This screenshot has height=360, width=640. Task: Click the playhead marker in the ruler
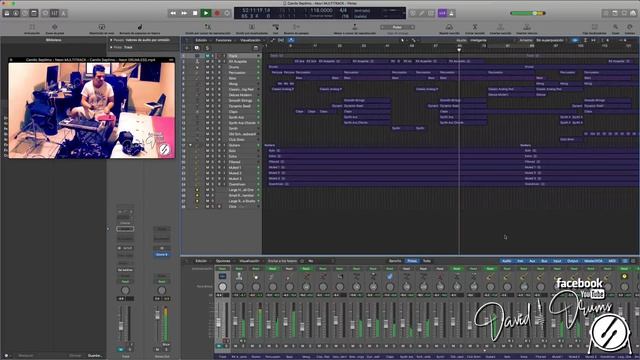pyautogui.click(x=459, y=49)
